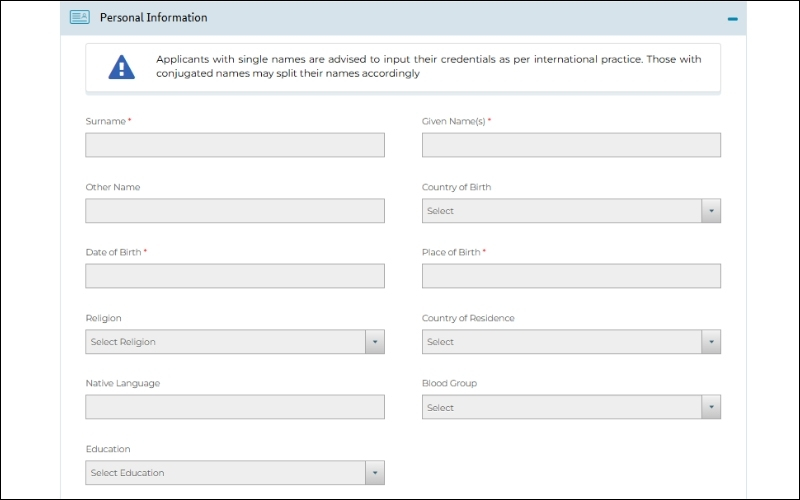
Task: Click the Surname input field
Action: click(235, 145)
